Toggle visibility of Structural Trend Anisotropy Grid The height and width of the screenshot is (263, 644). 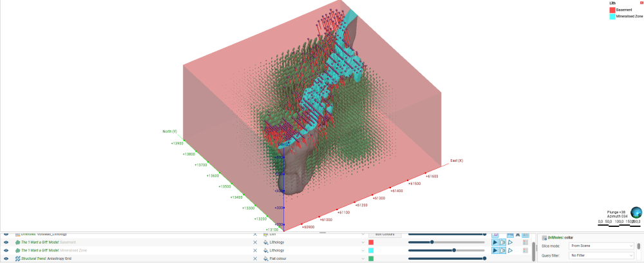click(x=6, y=258)
